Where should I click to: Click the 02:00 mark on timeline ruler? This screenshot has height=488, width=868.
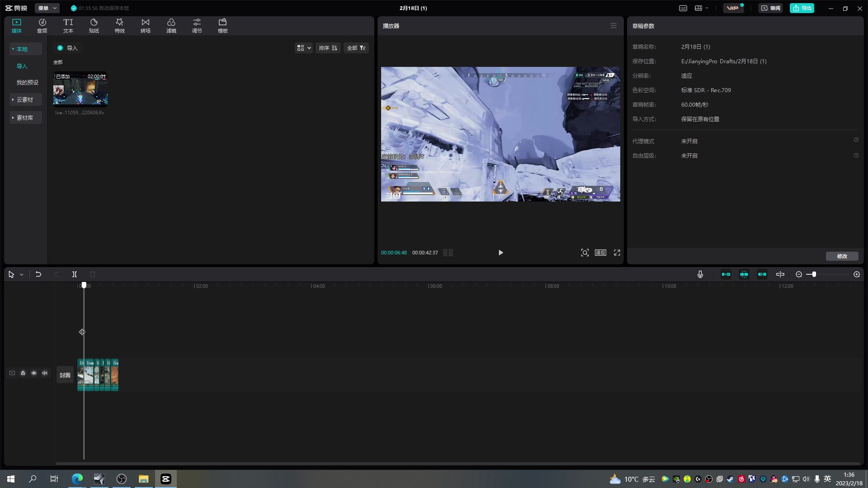click(201, 286)
